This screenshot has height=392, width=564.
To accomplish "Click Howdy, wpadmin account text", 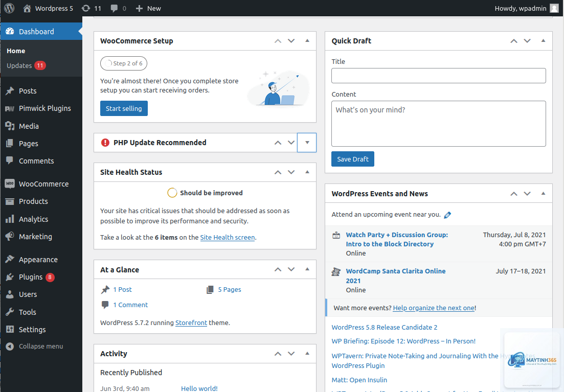I will (x=521, y=8).
